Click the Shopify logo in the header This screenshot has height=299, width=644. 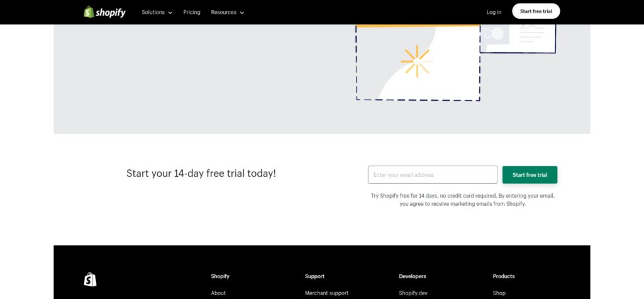coord(104,12)
